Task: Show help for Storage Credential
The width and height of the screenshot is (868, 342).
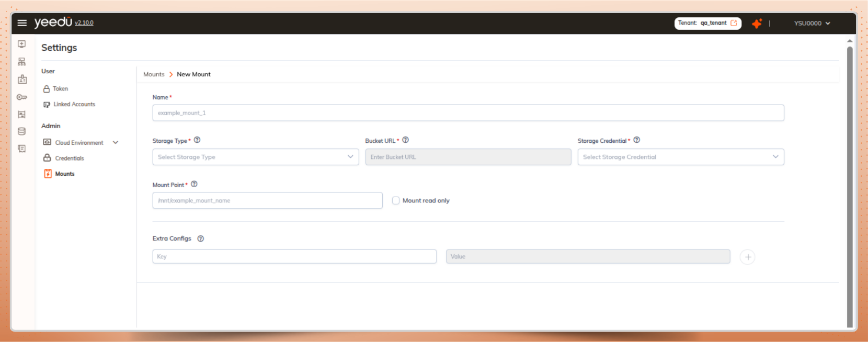Action: coord(637,140)
